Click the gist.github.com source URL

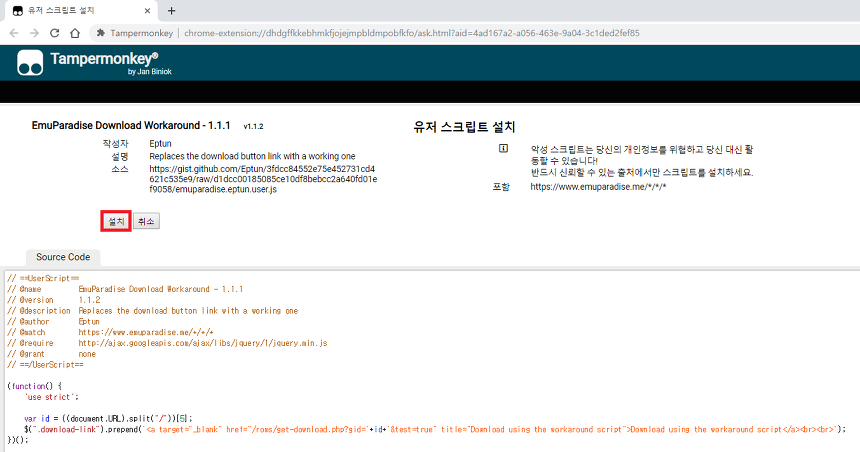(x=263, y=179)
